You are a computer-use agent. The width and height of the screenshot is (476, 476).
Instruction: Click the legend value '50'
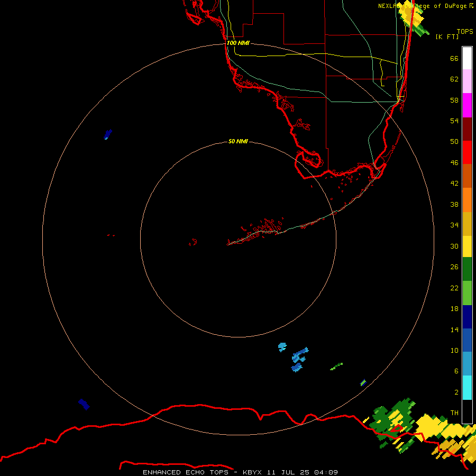point(454,142)
